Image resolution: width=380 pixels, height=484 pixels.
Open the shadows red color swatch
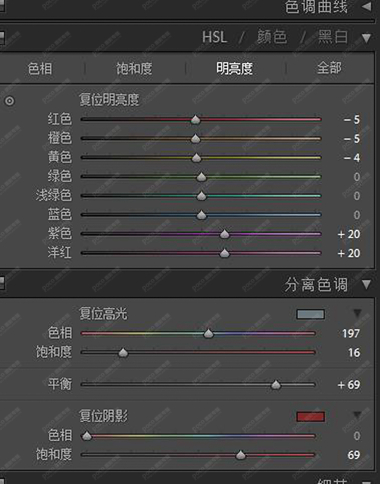point(310,416)
